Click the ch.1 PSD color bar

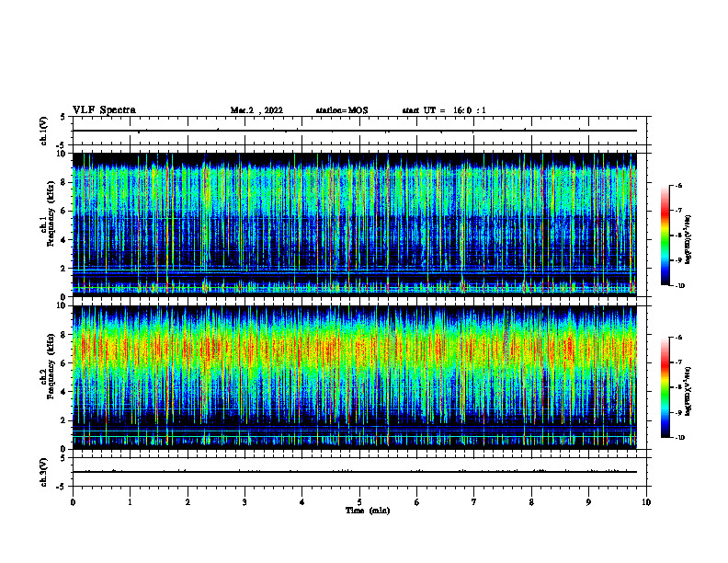click(x=665, y=236)
